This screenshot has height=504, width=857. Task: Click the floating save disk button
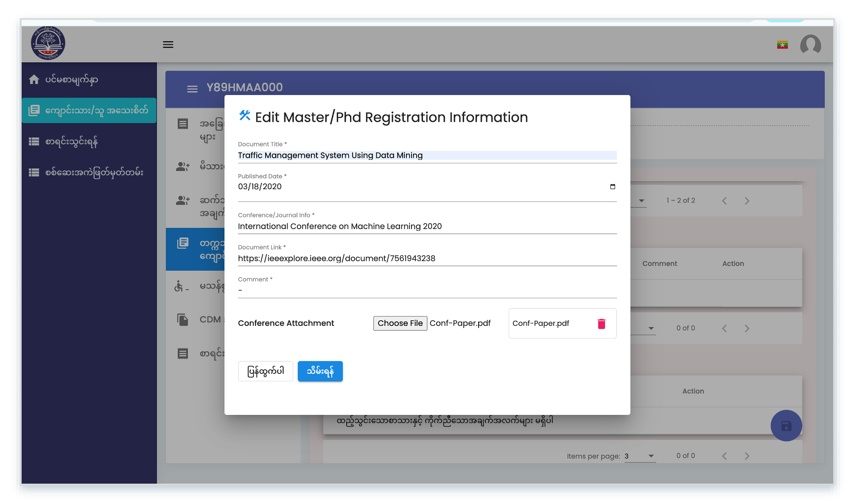(x=786, y=426)
